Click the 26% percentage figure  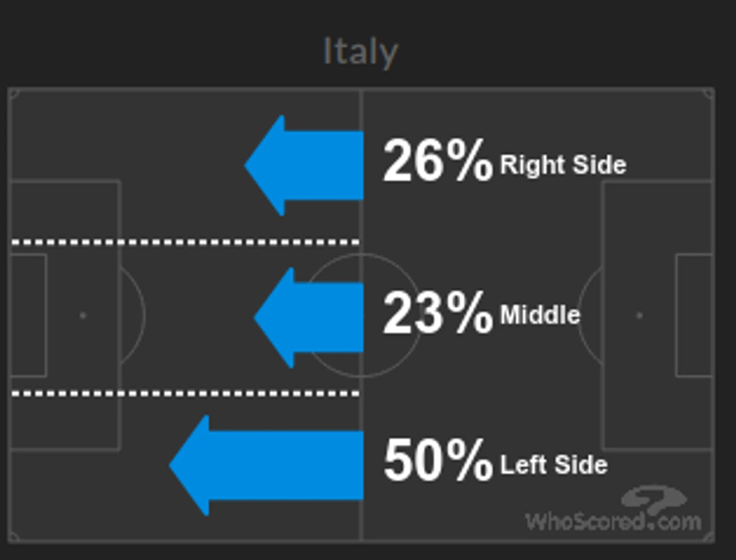pos(438,161)
